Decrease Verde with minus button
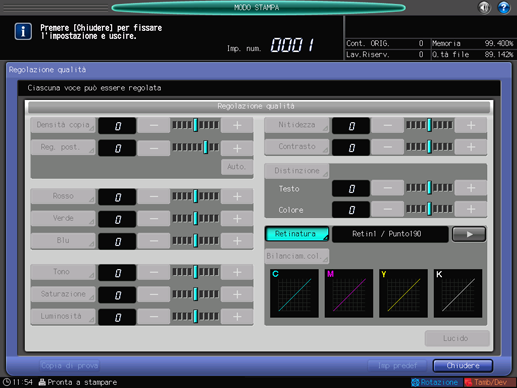The height and width of the screenshot is (388, 517). (154, 219)
